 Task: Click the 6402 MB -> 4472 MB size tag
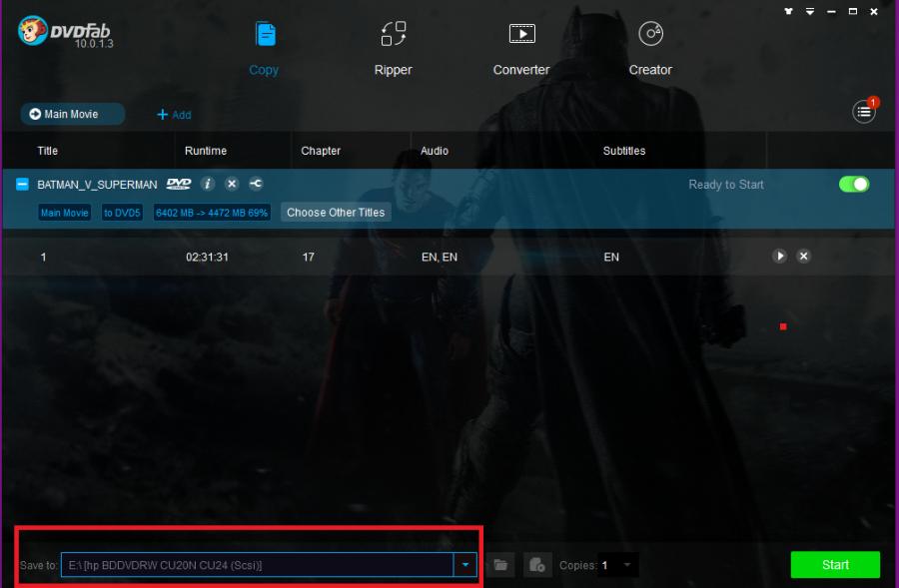click(212, 213)
